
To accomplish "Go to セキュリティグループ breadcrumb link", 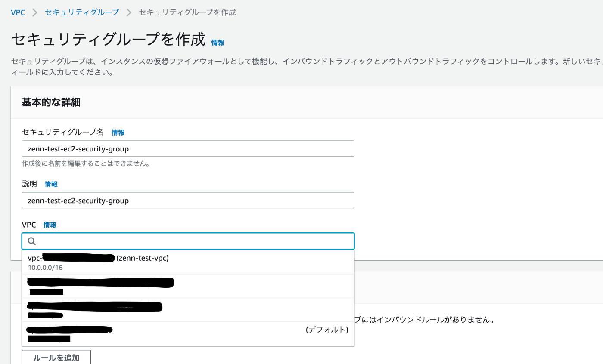I will pos(82,12).
